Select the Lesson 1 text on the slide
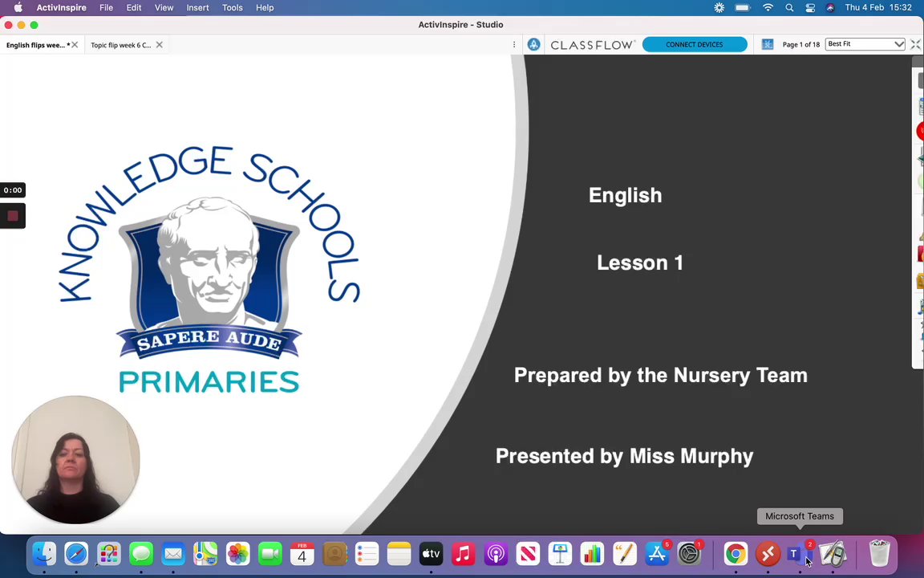 (x=640, y=263)
